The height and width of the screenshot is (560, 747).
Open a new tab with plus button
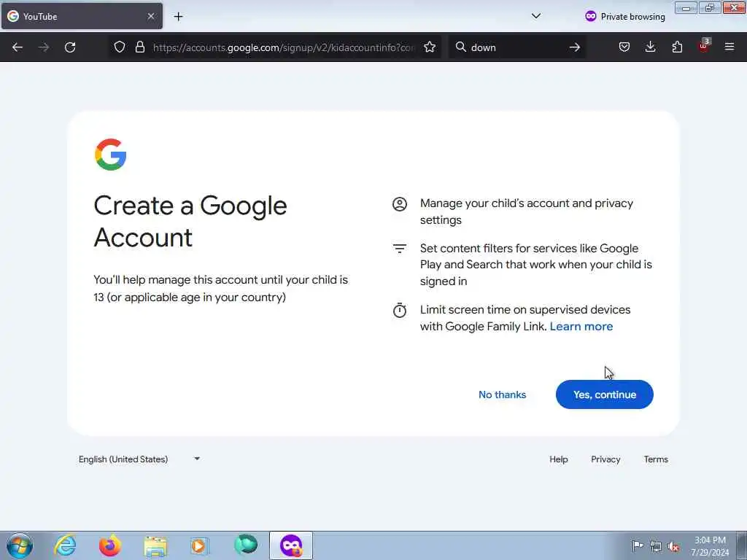pyautogui.click(x=178, y=17)
